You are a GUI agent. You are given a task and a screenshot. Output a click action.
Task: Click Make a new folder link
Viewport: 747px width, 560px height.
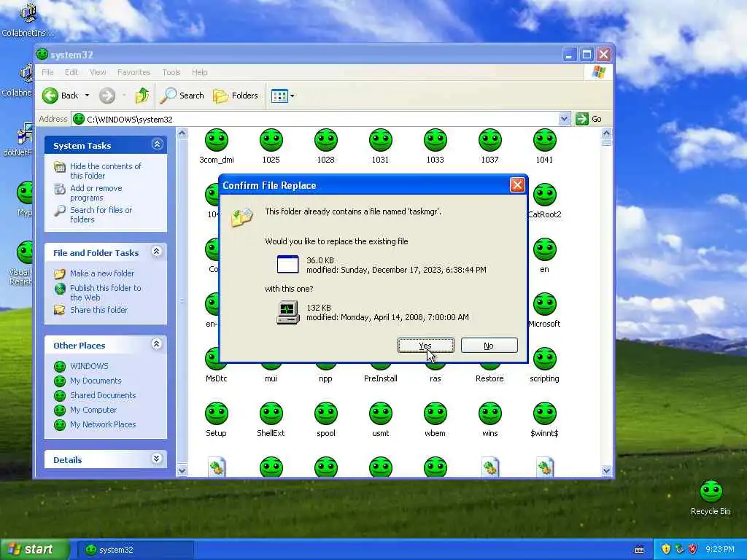[x=102, y=273]
